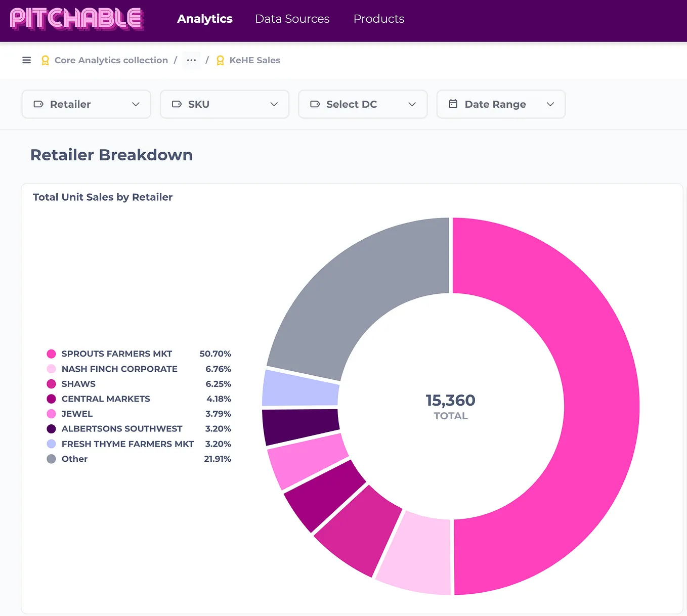Select the NASH FINCH CORPORATE legend label
The image size is (687, 616).
tap(119, 369)
